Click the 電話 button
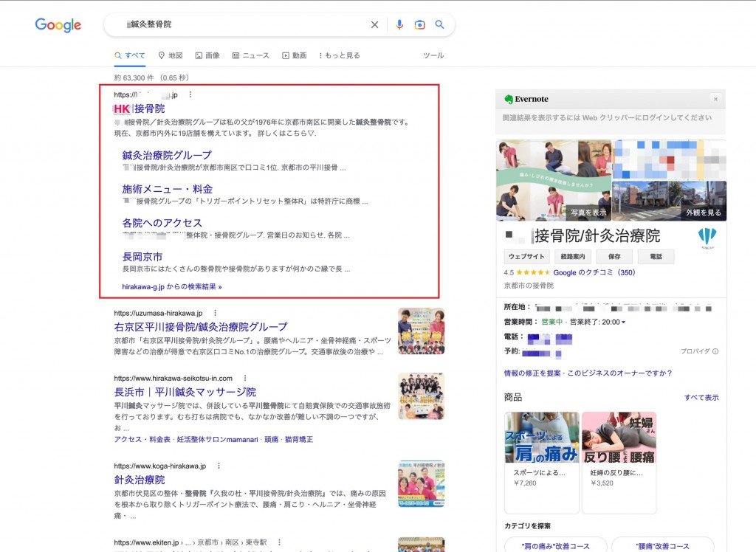The width and height of the screenshot is (756, 552). click(x=656, y=257)
